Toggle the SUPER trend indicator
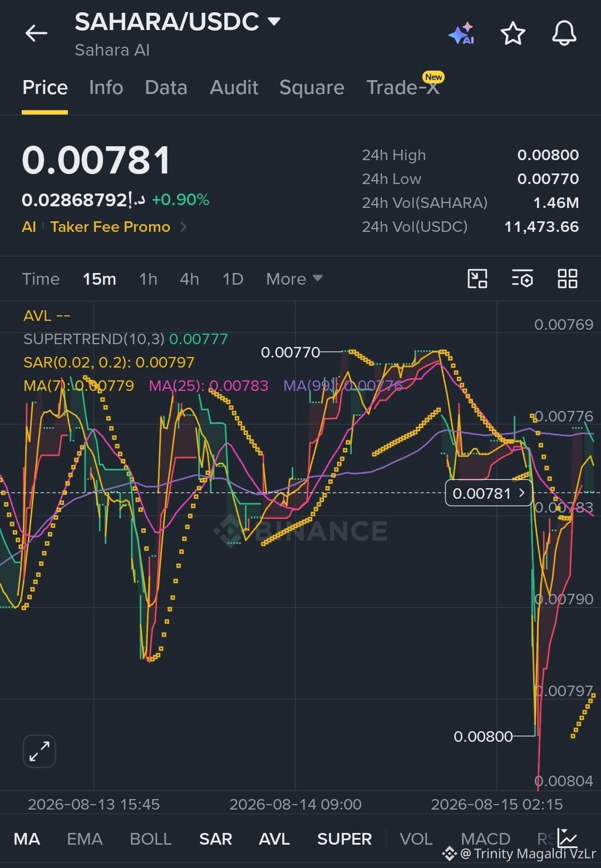601x868 pixels. [x=344, y=839]
